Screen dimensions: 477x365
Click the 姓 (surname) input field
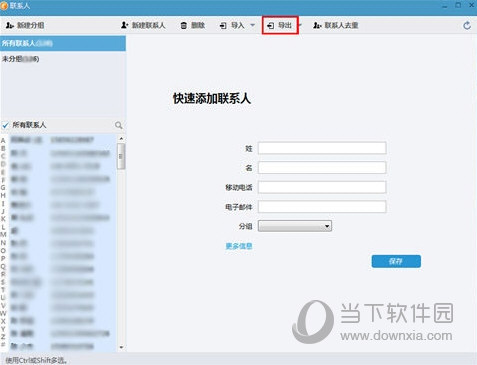[x=322, y=148]
